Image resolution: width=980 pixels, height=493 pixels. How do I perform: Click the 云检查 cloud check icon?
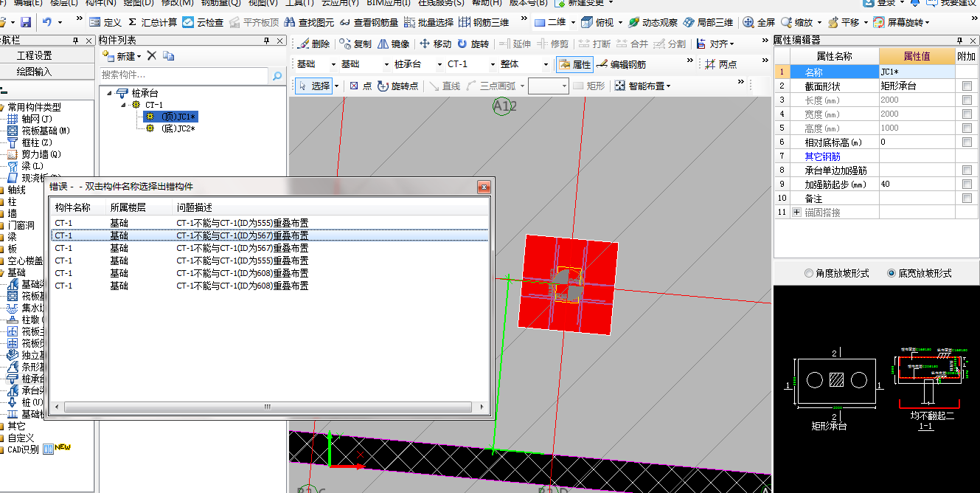point(203,23)
